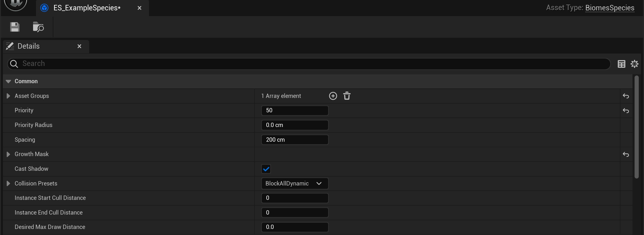Reset Asset Groups to default value
The image size is (644, 235).
point(626,96)
